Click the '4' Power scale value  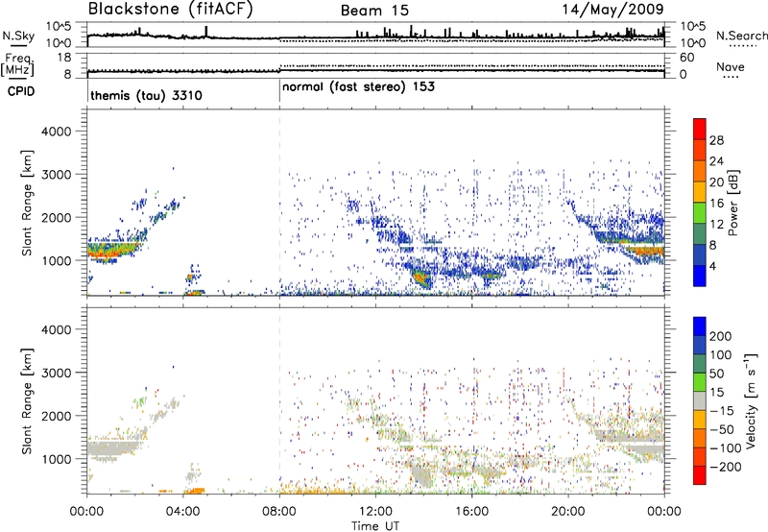[x=712, y=266]
